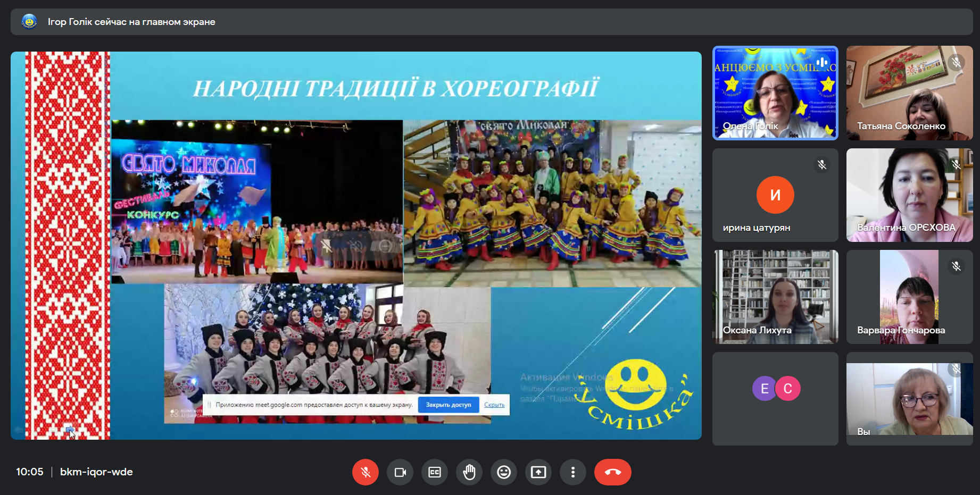Open the emoji reactions panel
The image size is (980, 495).
point(504,472)
